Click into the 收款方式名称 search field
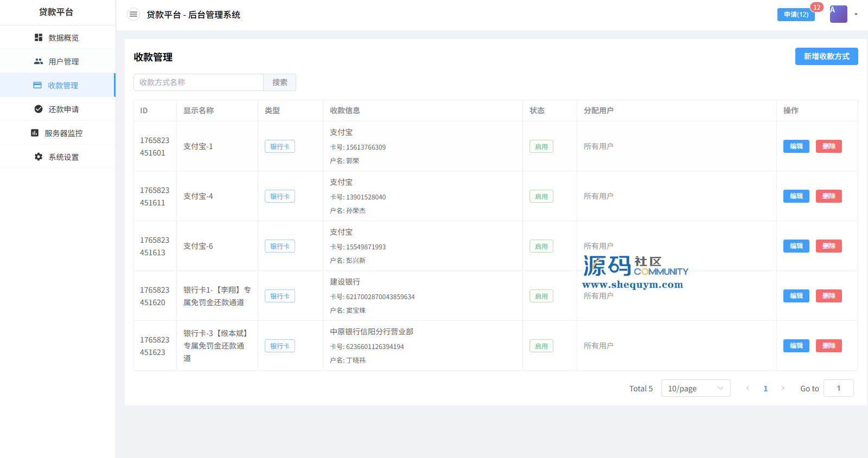The width and height of the screenshot is (868, 458). 199,82
